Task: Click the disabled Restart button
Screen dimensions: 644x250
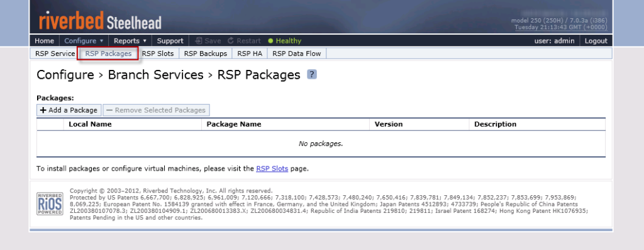Action: pyautogui.click(x=244, y=41)
